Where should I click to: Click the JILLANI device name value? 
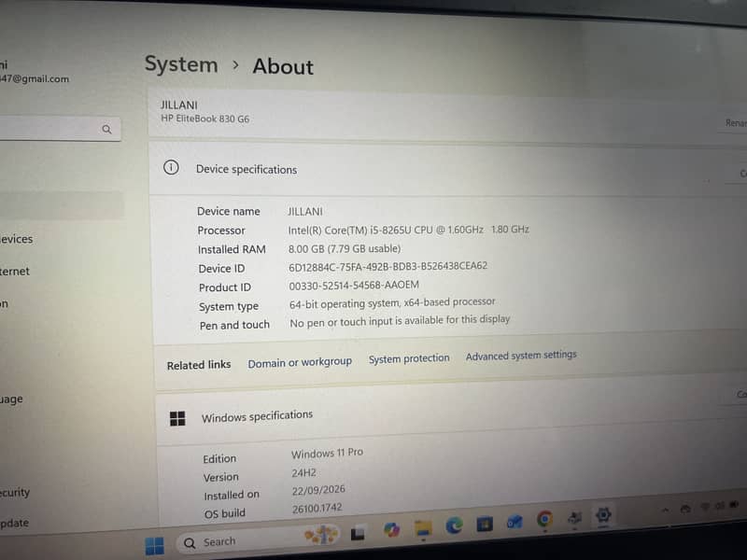[305, 212]
